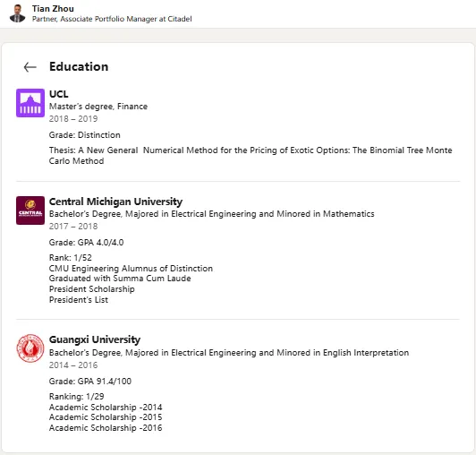Click the Graduated with Summa Cum Laude line
The height and width of the screenshot is (455, 476).
[120, 279]
